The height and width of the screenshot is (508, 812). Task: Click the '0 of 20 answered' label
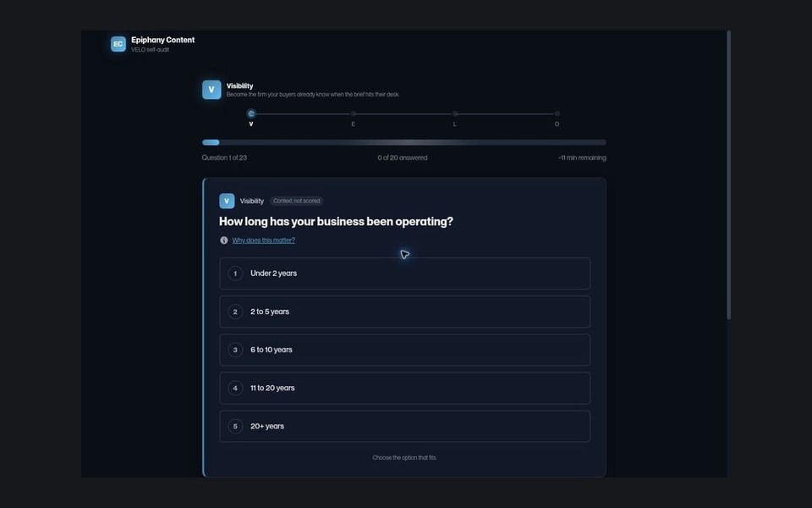point(403,157)
